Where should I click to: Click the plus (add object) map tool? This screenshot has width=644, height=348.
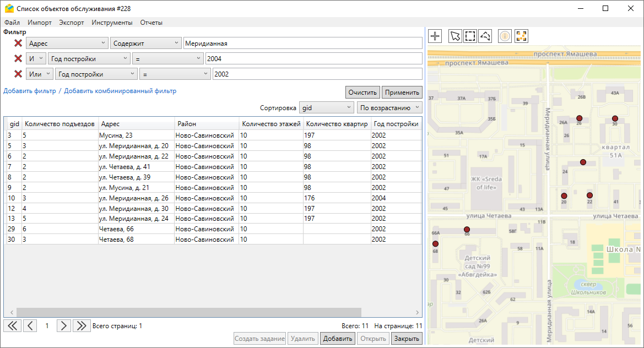click(435, 36)
